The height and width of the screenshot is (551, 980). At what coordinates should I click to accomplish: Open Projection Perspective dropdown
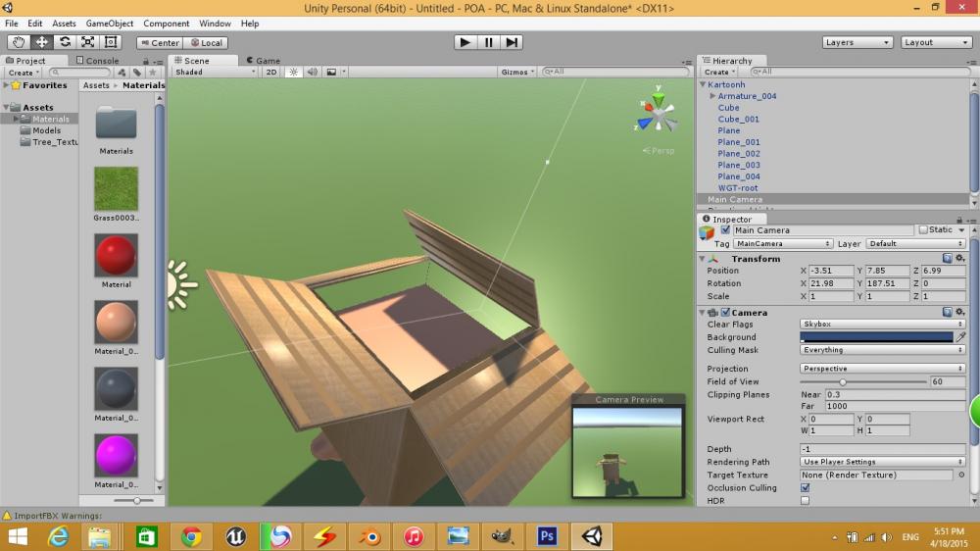click(883, 369)
